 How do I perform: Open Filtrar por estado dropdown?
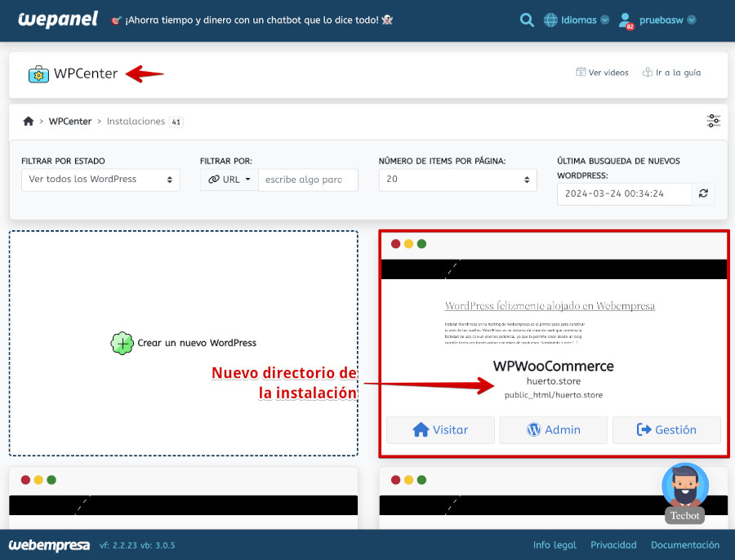click(x=100, y=180)
